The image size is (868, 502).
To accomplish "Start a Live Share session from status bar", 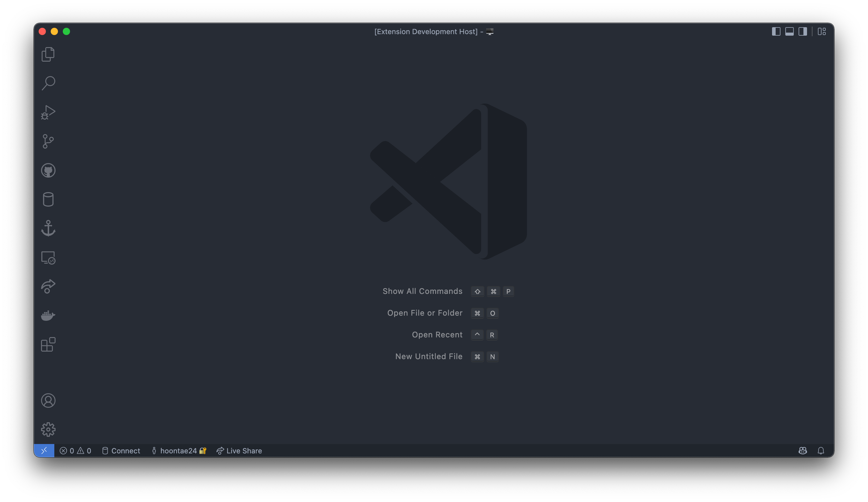I will pyautogui.click(x=239, y=451).
